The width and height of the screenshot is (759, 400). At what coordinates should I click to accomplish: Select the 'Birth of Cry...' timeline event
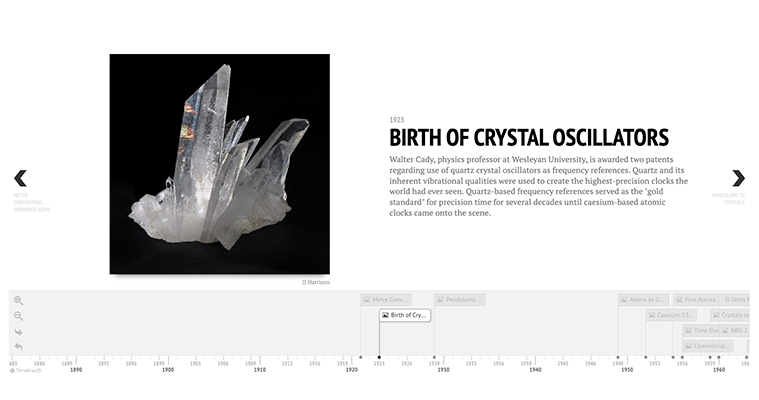point(405,315)
